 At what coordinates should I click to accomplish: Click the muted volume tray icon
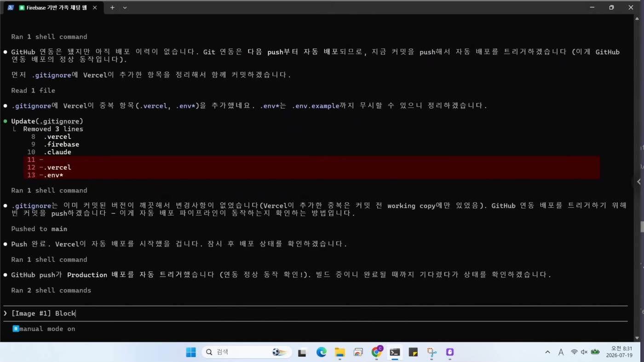pyautogui.click(x=584, y=352)
